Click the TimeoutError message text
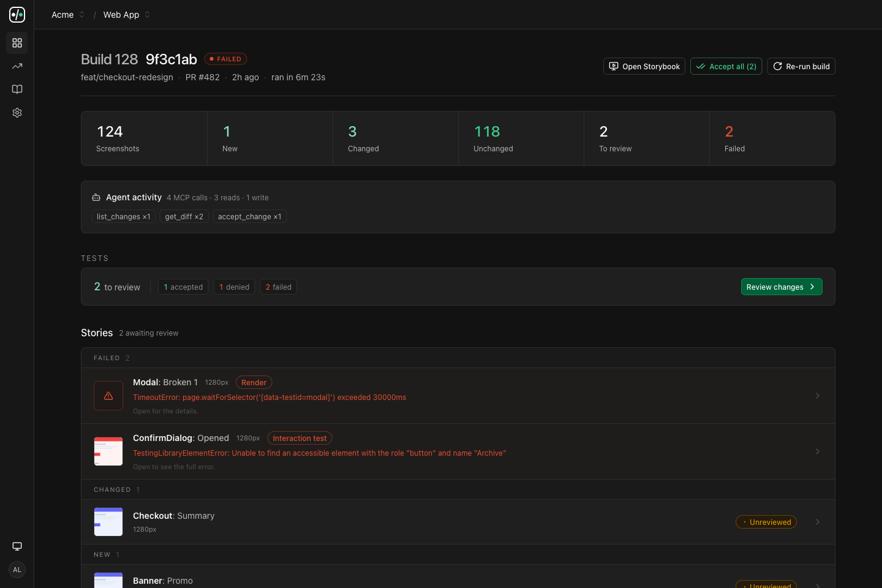Image resolution: width=882 pixels, height=588 pixels. (269, 398)
